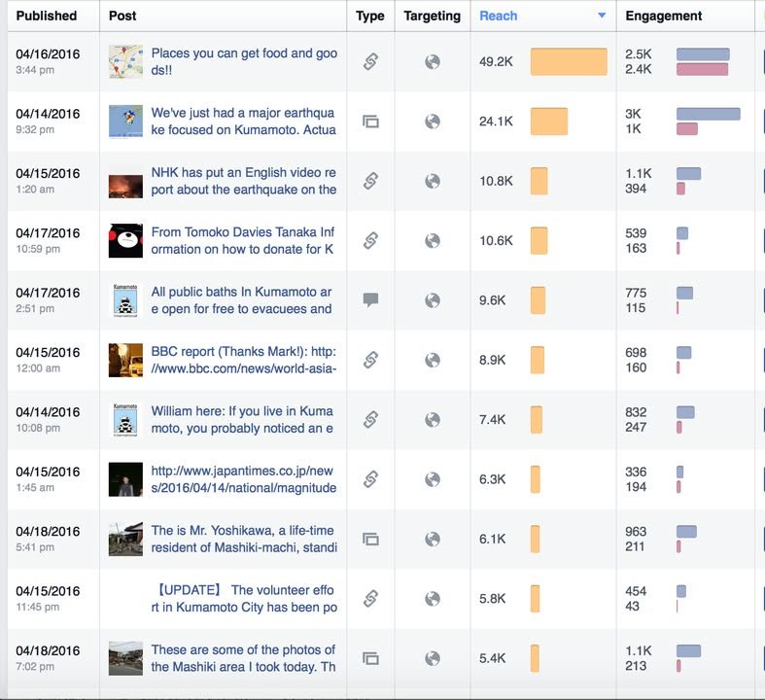Click link type icon for japantimes.co.jp post

coord(369,479)
